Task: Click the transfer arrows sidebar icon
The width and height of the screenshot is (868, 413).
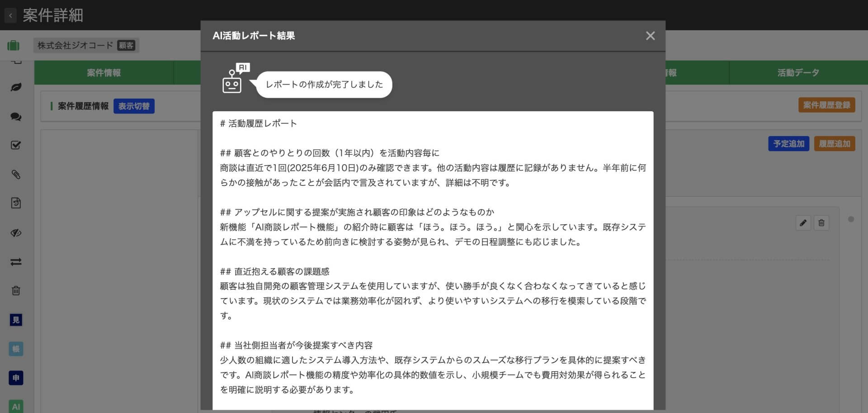Action: [16, 262]
